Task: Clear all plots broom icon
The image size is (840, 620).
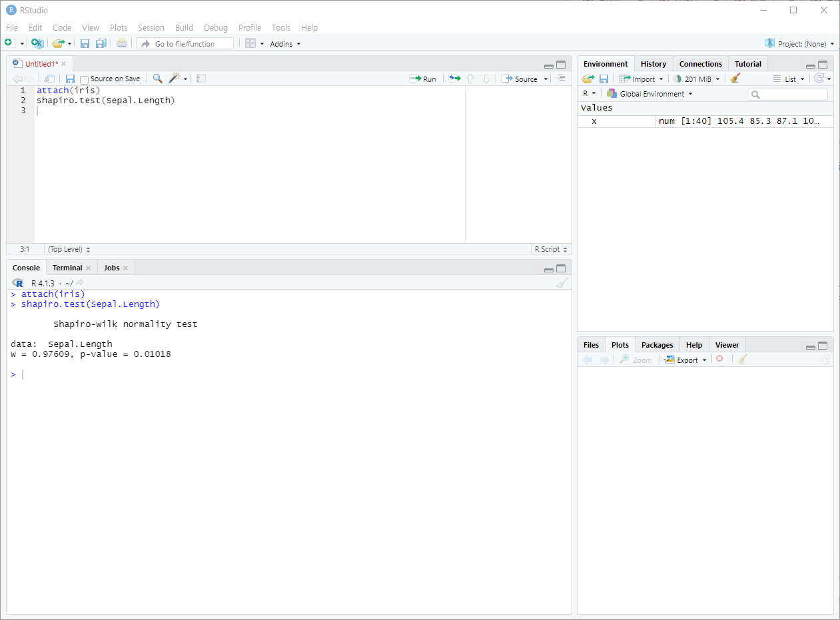Action: click(743, 360)
